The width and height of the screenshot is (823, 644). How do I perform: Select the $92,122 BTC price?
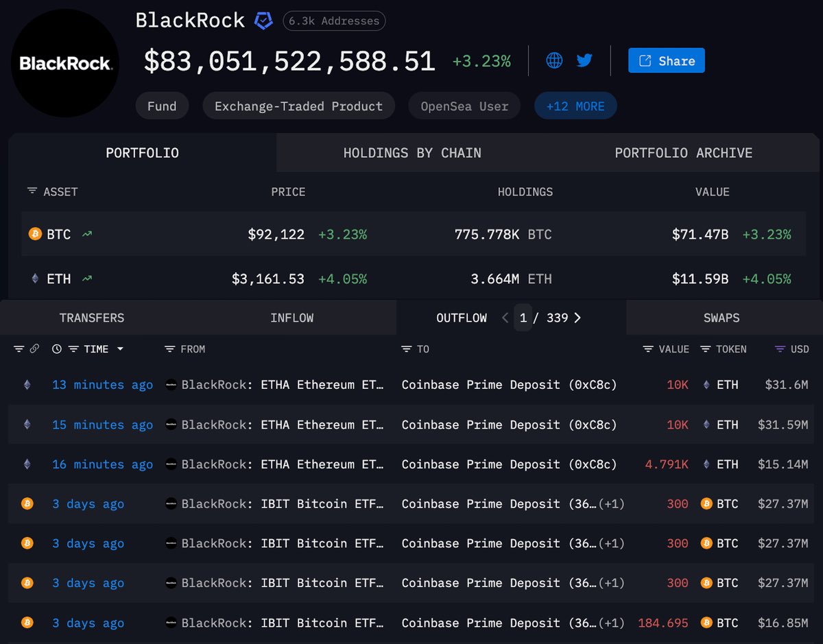[x=276, y=234]
